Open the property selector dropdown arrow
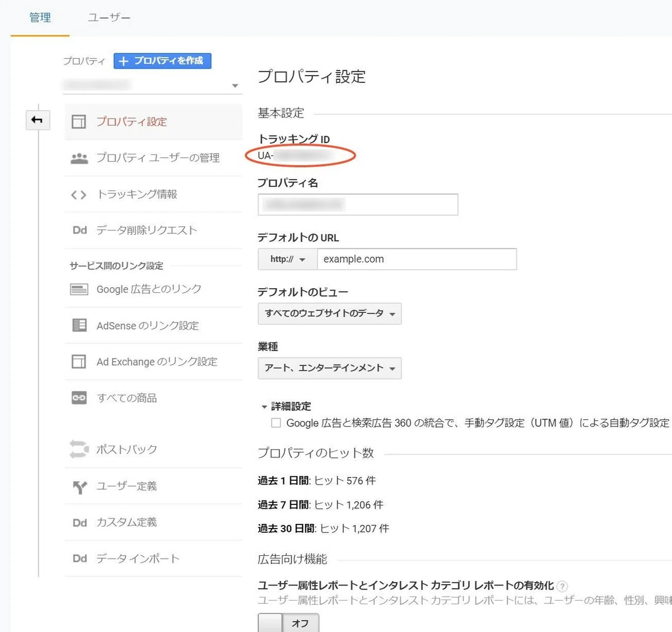Image resolution: width=672 pixels, height=632 pixels. [235, 86]
